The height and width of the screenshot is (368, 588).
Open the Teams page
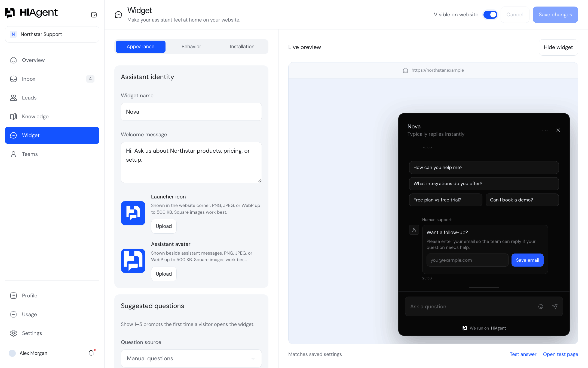52,154
